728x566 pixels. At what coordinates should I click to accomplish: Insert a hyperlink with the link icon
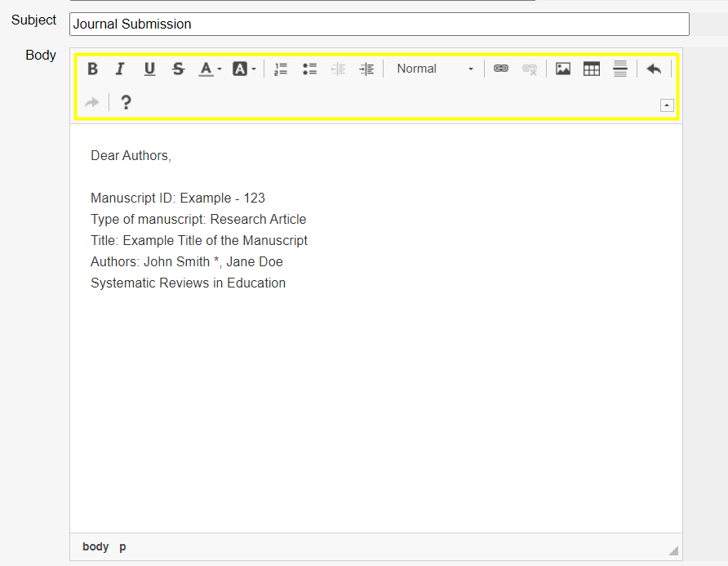click(x=501, y=69)
